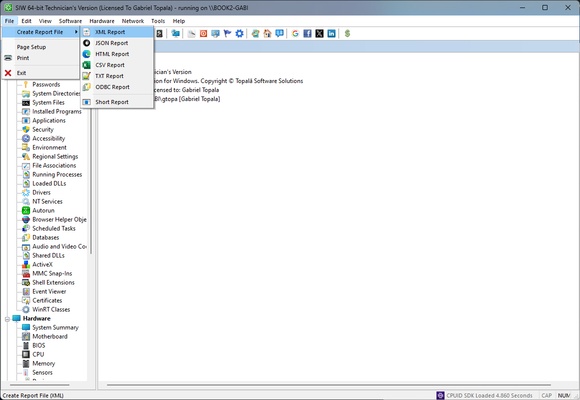Screen dimensions: 580x400
Task: Click the main pane horizontal scrollbar
Action: click(x=329, y=385)
